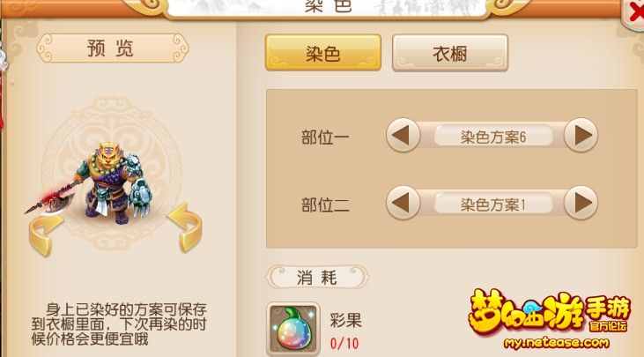The height and width of the screenshot is (357, 644).
Task: Click the 预览 preview header
Action: [112, 48]
